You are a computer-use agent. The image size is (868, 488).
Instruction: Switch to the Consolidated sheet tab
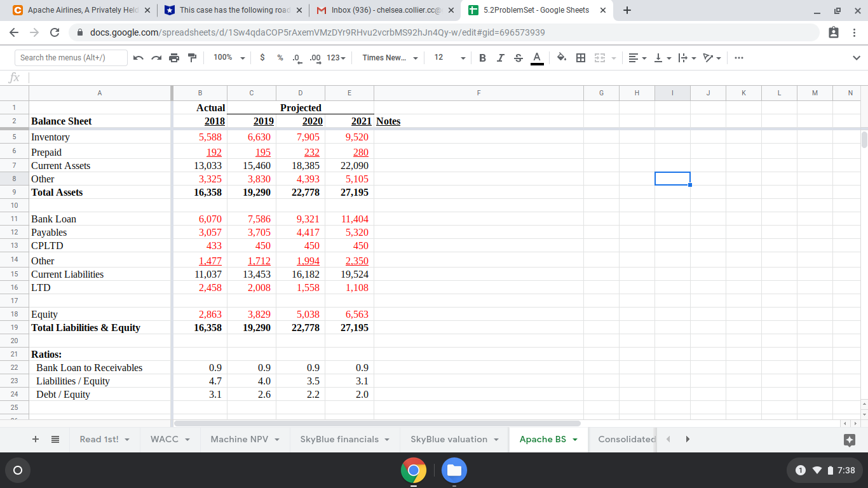point(626,439)
